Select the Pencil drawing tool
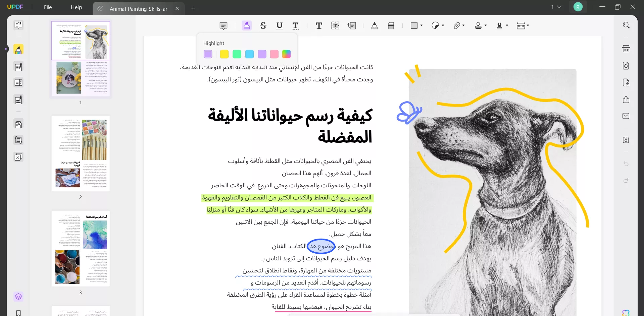Image resolution: width=644 pixels, height=316 pixels. coord(375,25)
